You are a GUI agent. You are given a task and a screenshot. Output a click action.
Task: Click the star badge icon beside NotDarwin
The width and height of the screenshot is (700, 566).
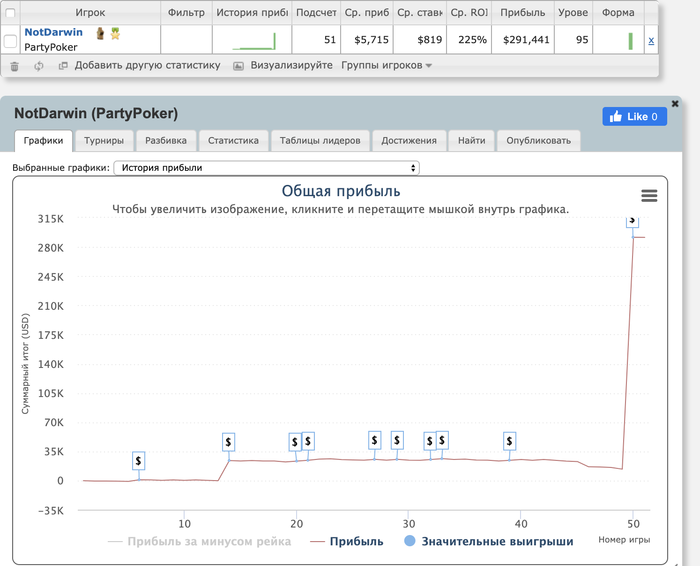pyautogui.click(x=115, y=33)
